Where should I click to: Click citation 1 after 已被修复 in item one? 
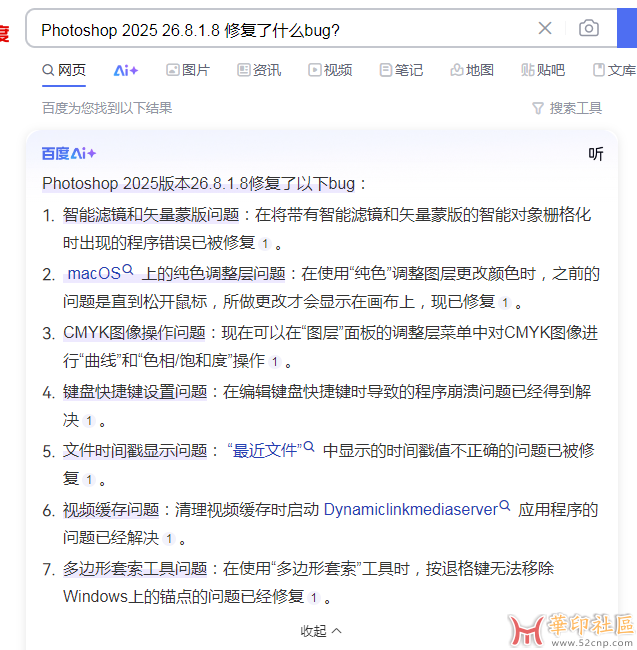(265, 243)
